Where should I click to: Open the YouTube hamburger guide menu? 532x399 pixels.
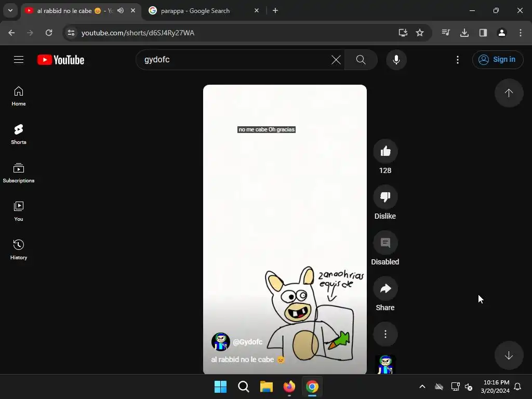click(19, 60)
